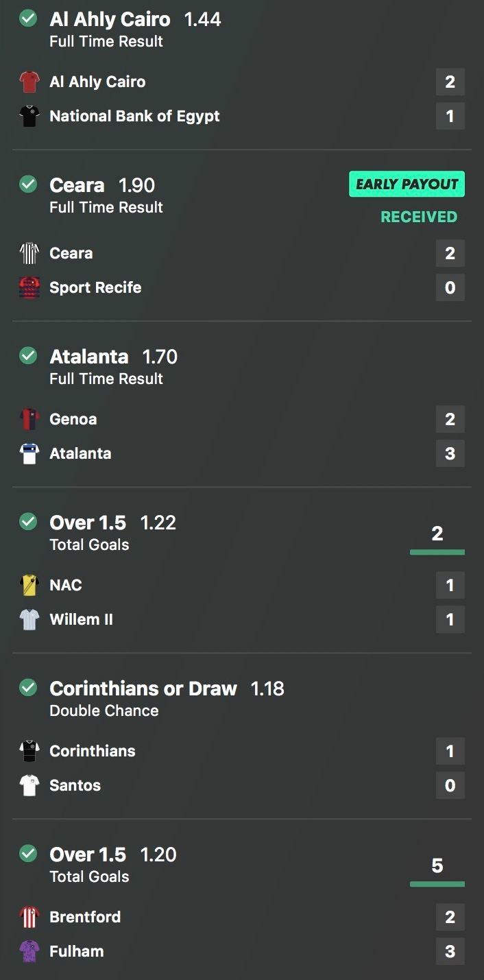Click the Sport Recife jersey icon
484x980 pixels.
[29, 287]
